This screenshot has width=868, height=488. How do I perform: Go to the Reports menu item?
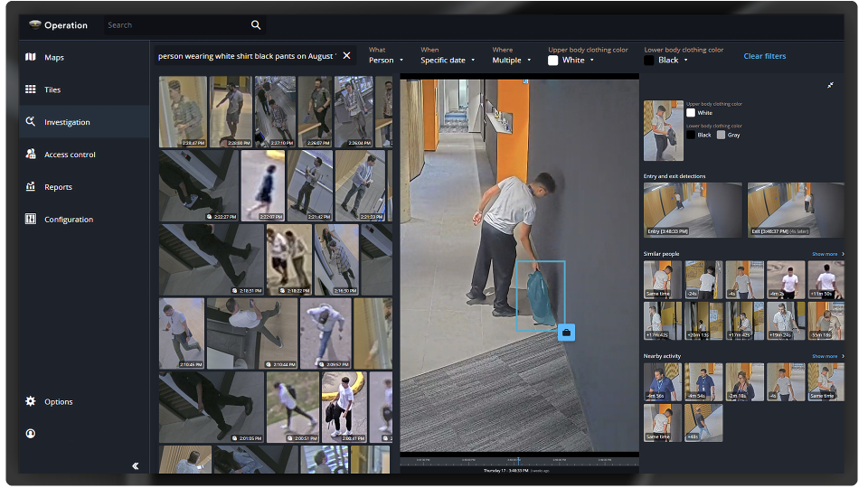[58, 187]
